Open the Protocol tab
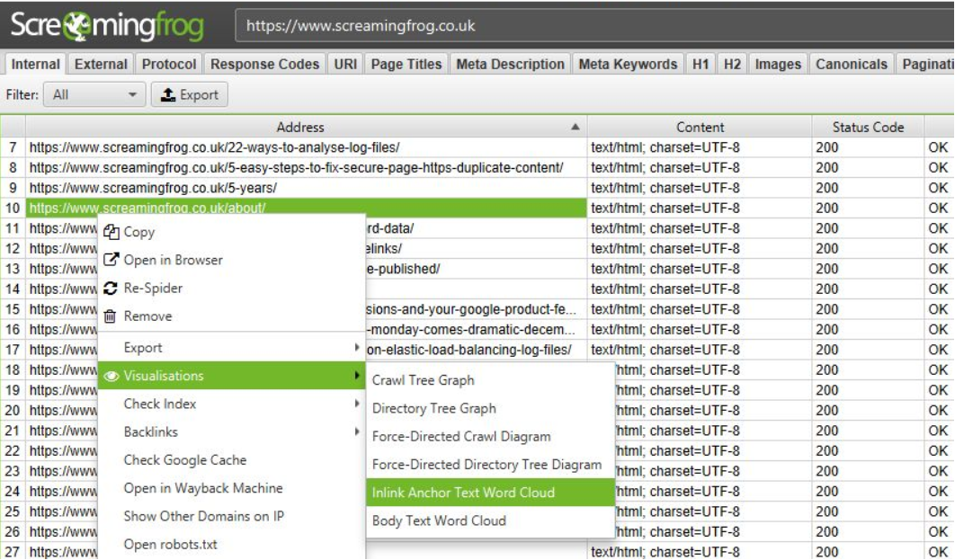 click(x=169, y=64)
